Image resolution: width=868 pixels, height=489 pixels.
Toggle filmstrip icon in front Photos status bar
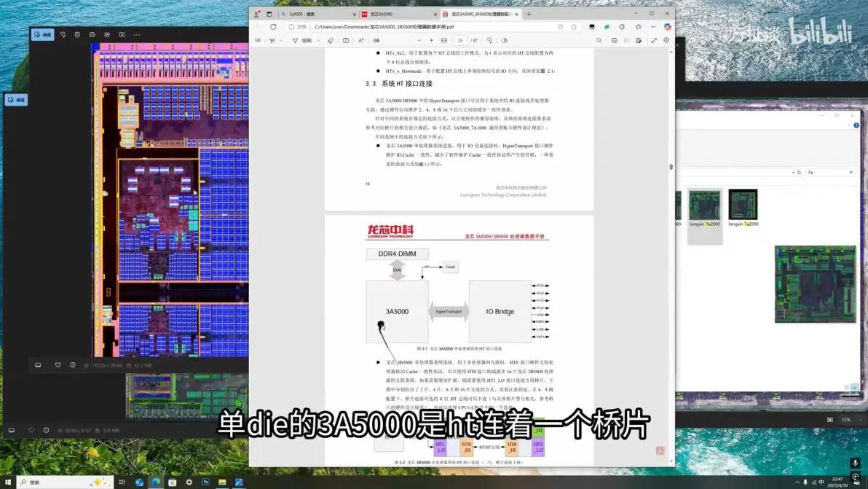pos(38,365)
